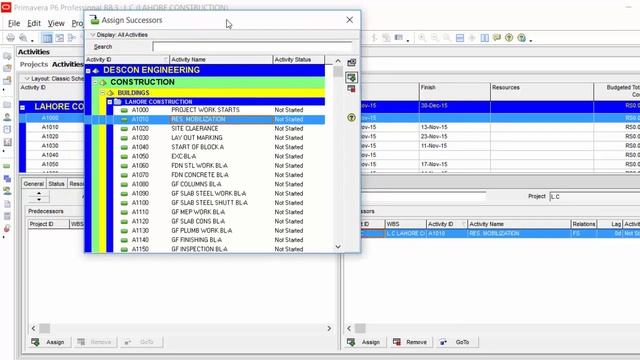Image resolution: width=640 pixels, height=360 pixels.
Task: Switch to the General details tab
Action: coord(33,184)
